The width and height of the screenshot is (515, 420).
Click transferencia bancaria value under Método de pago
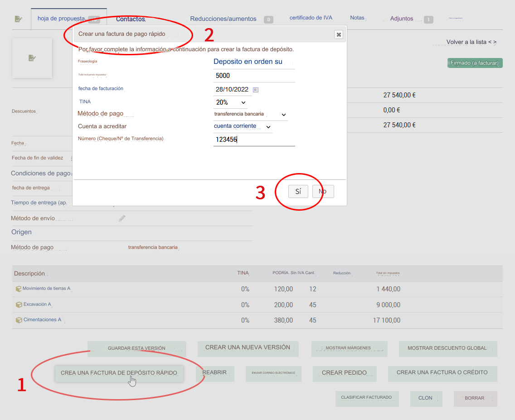click(153, 247)
